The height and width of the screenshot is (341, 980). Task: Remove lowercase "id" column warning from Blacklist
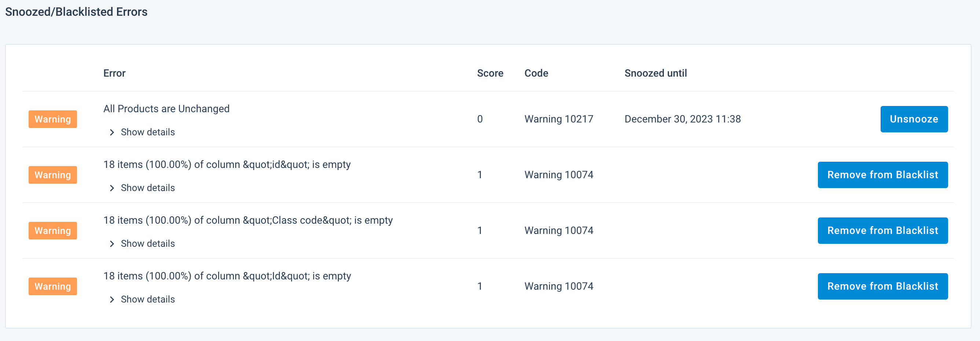point(882,175)
